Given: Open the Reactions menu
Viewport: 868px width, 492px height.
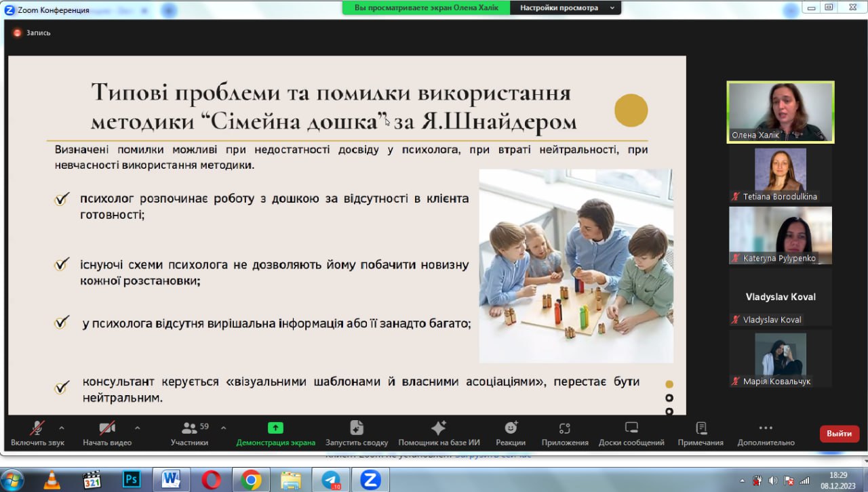Looking at the screenshot, I should pyautogui.click(x=511, y=428).
